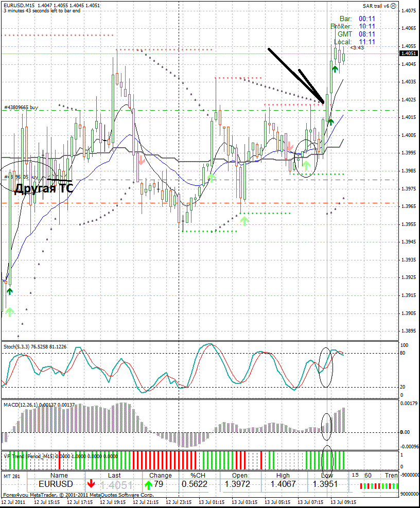
Task: Select the pink down arrow near 13 Jul 05:15
Action: coord(290,147)
